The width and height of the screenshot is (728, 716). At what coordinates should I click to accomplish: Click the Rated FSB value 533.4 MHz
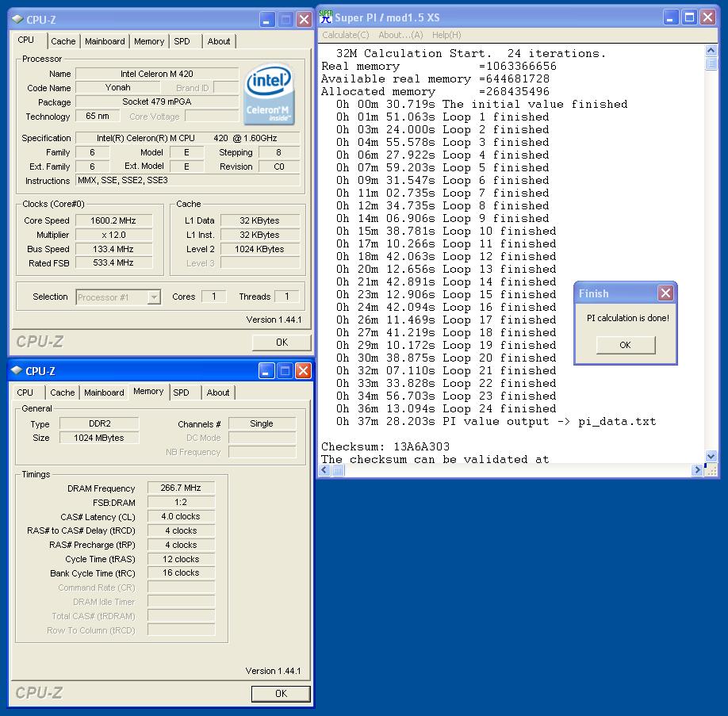point(113,262)
